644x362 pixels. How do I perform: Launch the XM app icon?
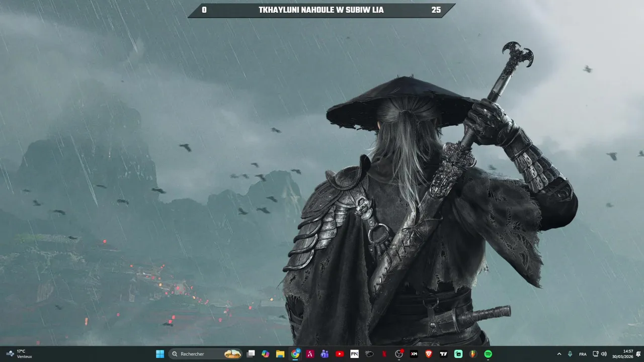click(414, 354)
